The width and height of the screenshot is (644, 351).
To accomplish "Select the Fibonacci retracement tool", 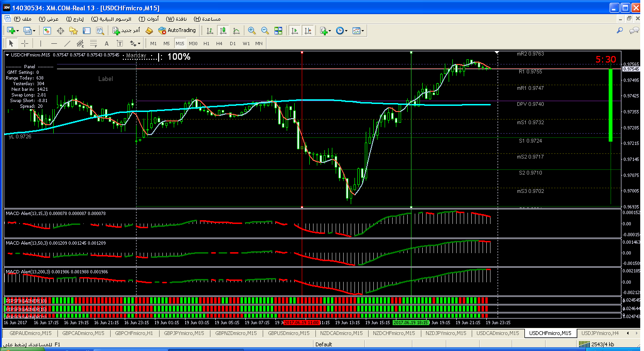I will pos(94,43).
